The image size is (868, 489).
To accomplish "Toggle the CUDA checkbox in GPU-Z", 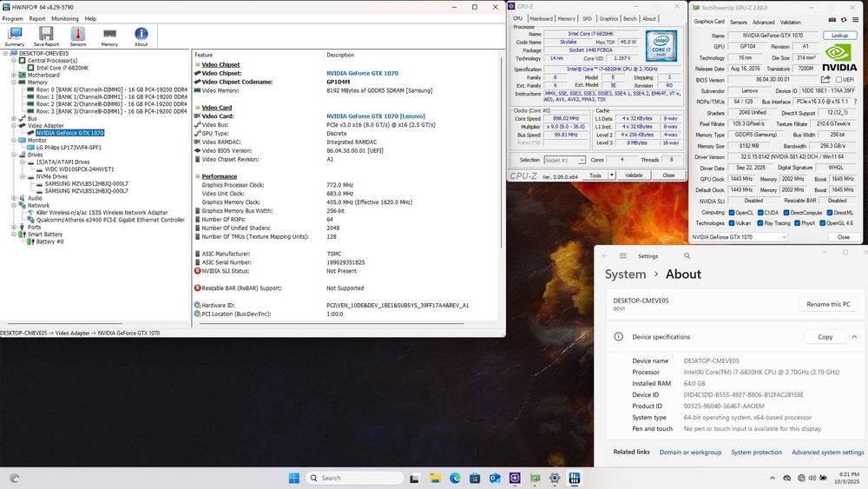I will (x=760, y=213).
